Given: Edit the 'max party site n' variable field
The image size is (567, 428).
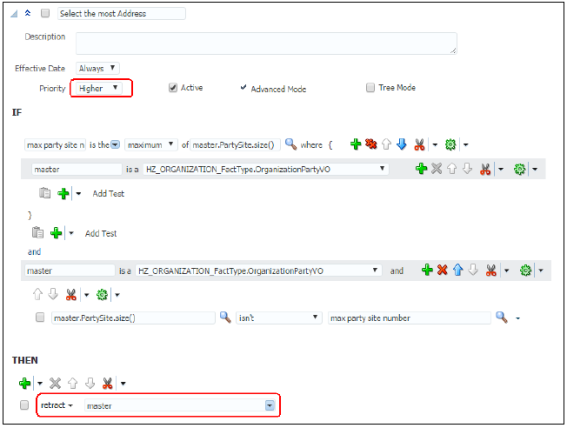Looking at the screenshot, I should (x=55, y=145).
